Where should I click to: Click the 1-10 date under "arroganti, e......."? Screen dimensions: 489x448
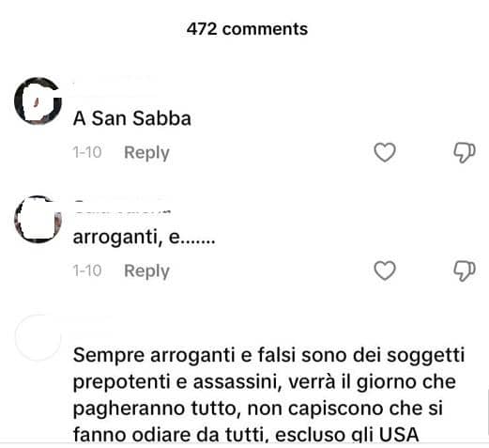coord(87,270)
